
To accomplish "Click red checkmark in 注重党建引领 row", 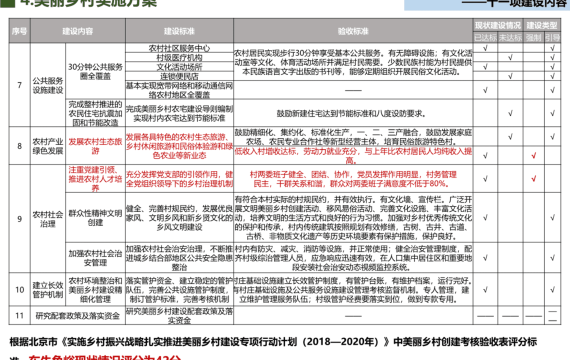I will click(534, 179).
